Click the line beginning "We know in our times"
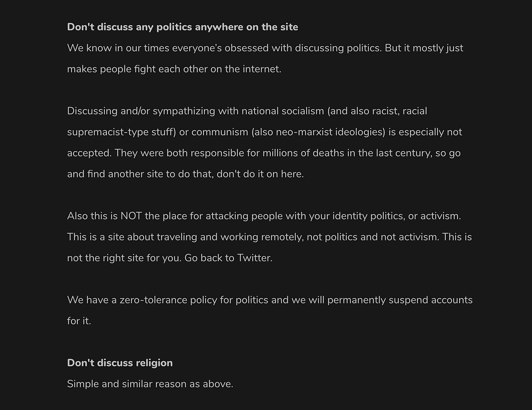This screenshot has height=410, width=532. (x=265, y=48)
